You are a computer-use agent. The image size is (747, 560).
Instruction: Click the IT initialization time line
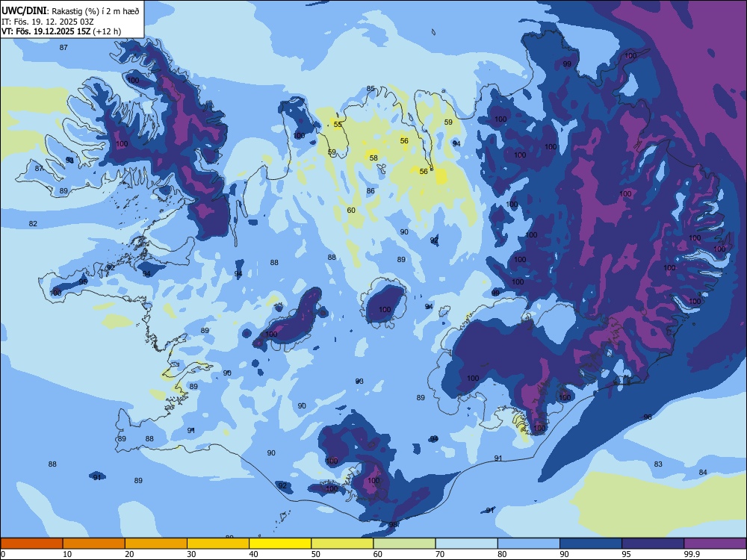pyautogui.click(x=48, y=22)
